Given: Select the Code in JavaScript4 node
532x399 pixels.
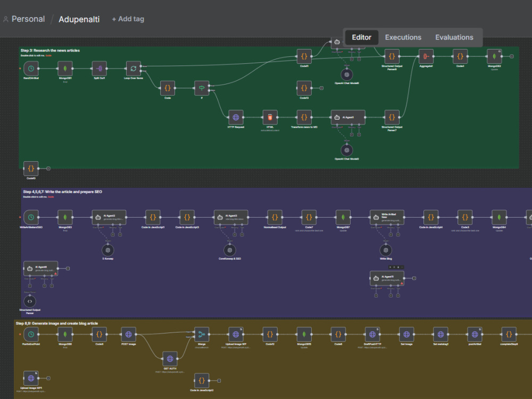Looking at the screenshot, I should 431,218.
